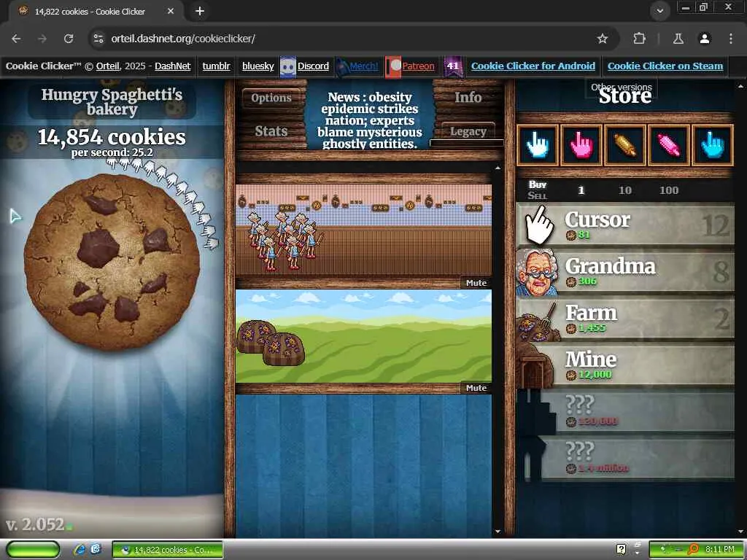Click the version number v. 2.052
Viewport: 747px width, 560px height.
35,524
